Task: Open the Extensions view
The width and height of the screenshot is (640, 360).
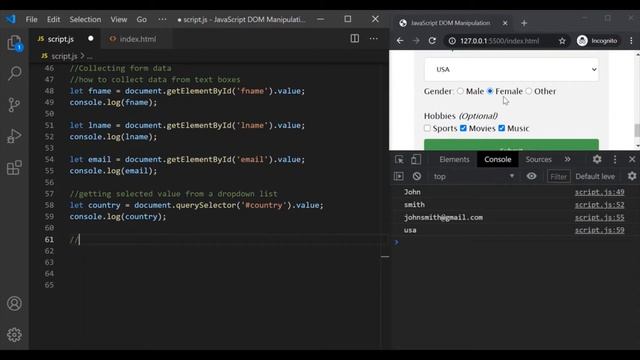Action: [x=14, y=167]
